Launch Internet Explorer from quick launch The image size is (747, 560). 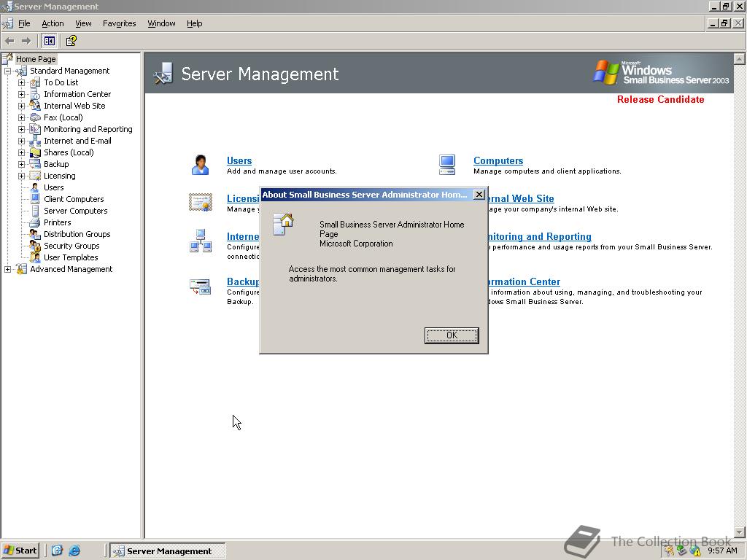point(74,551)
